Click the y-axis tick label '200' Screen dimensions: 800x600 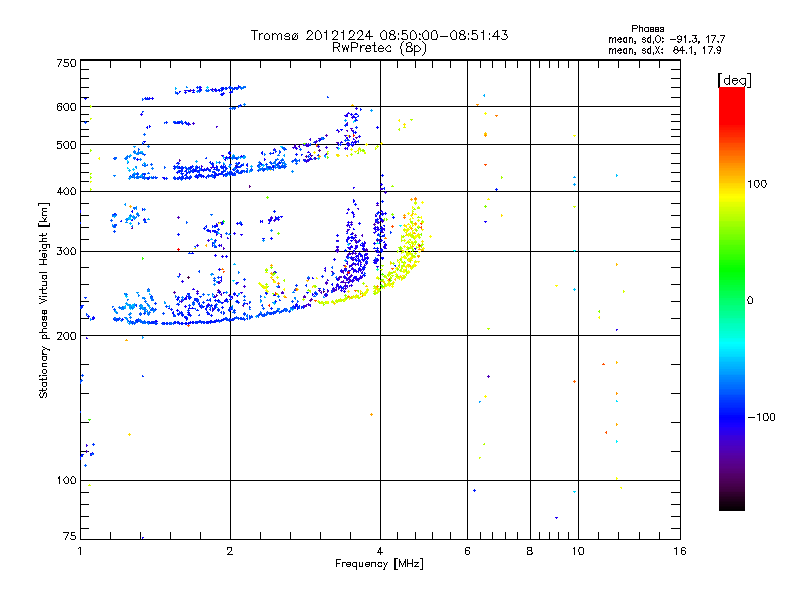67,336
